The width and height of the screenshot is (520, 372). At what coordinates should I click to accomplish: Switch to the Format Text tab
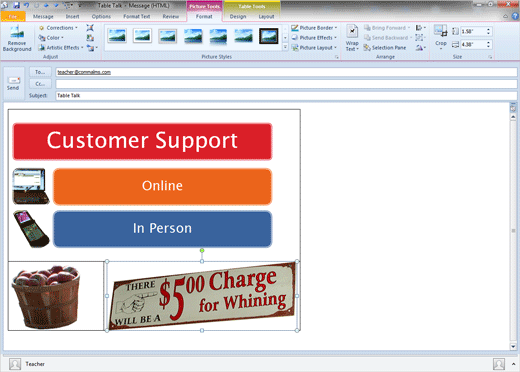click(137, 16)
